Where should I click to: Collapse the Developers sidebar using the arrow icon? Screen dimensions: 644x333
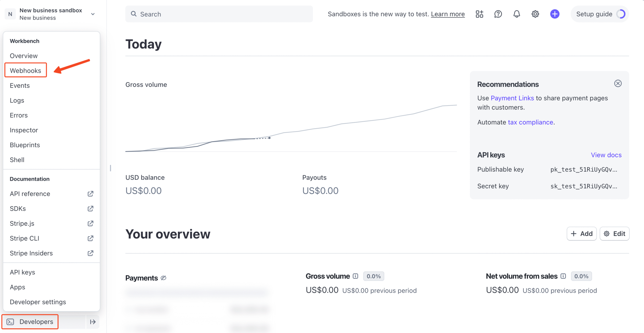93,322
